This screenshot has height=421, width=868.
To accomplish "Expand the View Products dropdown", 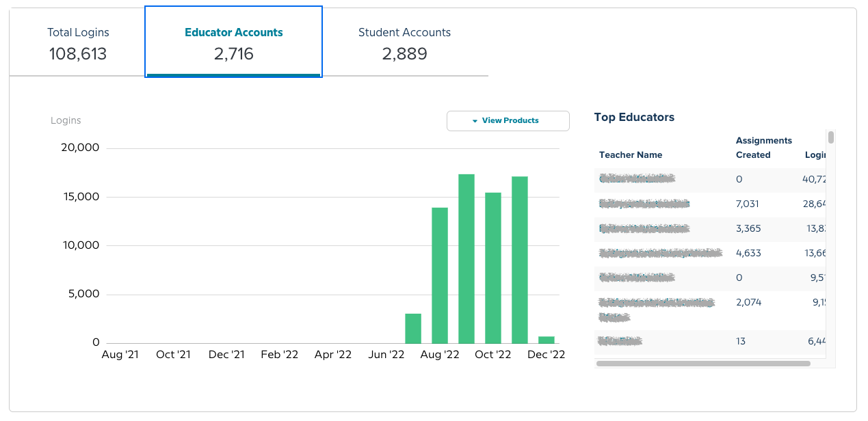I will point(508,121).
